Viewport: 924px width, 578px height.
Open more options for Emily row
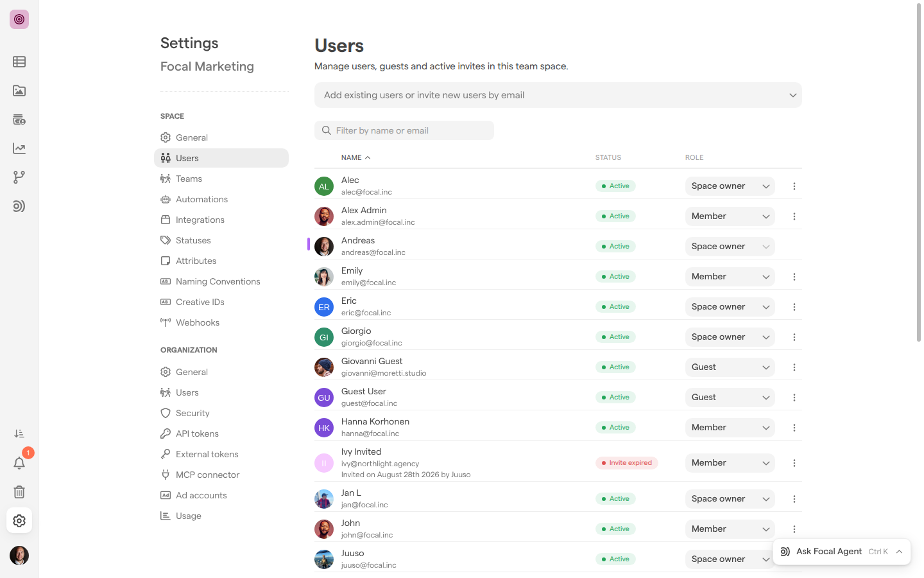tap(794, 277)
